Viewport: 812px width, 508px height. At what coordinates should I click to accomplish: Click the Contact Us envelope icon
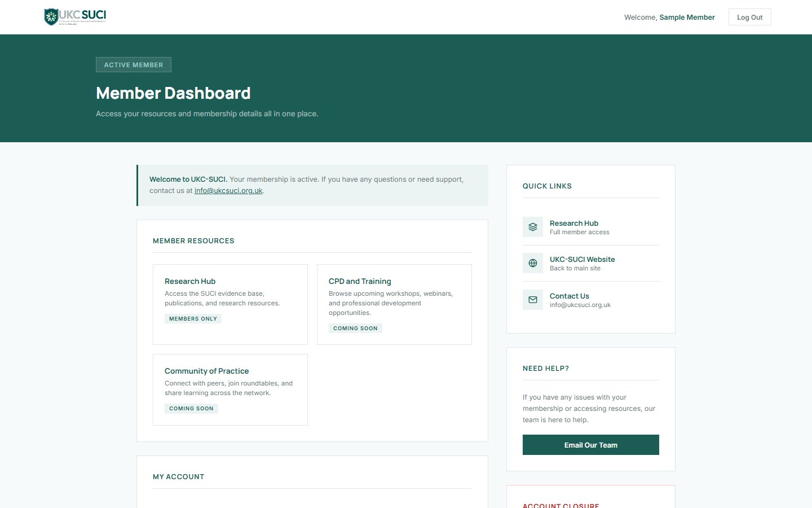click(533, 300)
